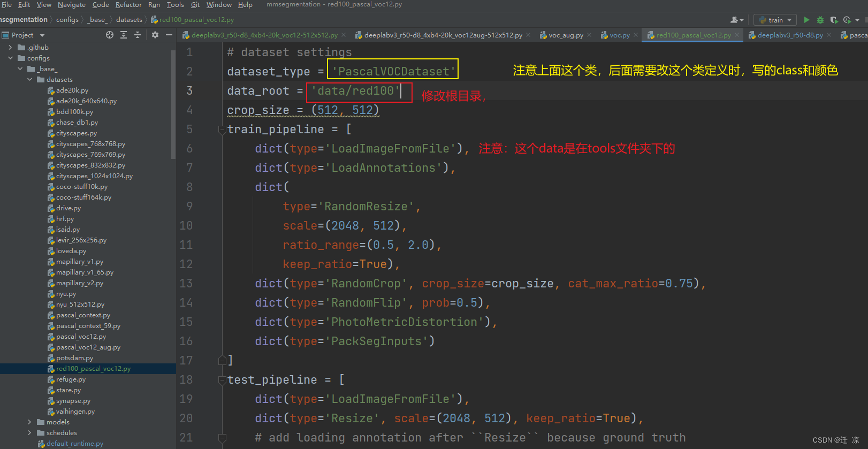Open the File menu
This screenshot has width=868, height=449.
[x=6, y=5]
